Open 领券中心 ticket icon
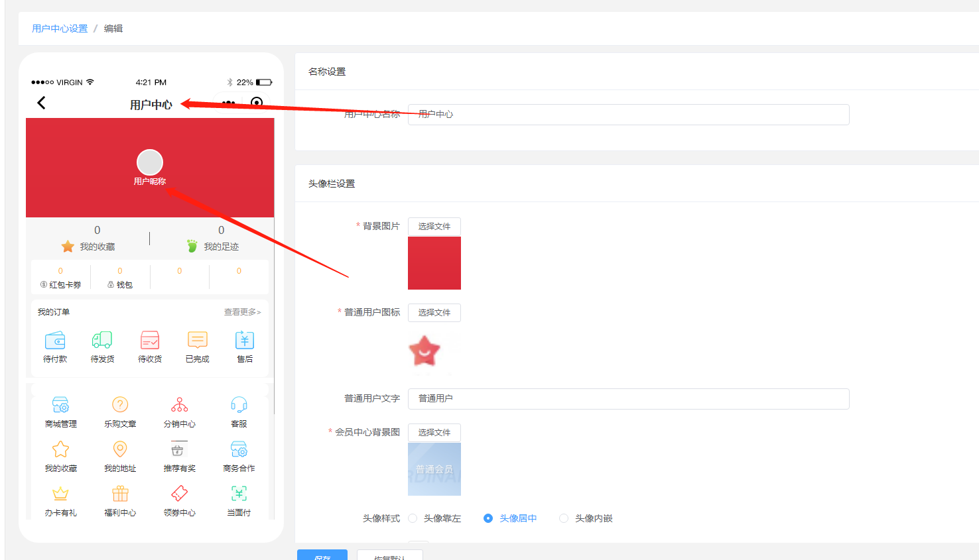The height and width of the screenshot is (560, 979). [x=179, y=494]
